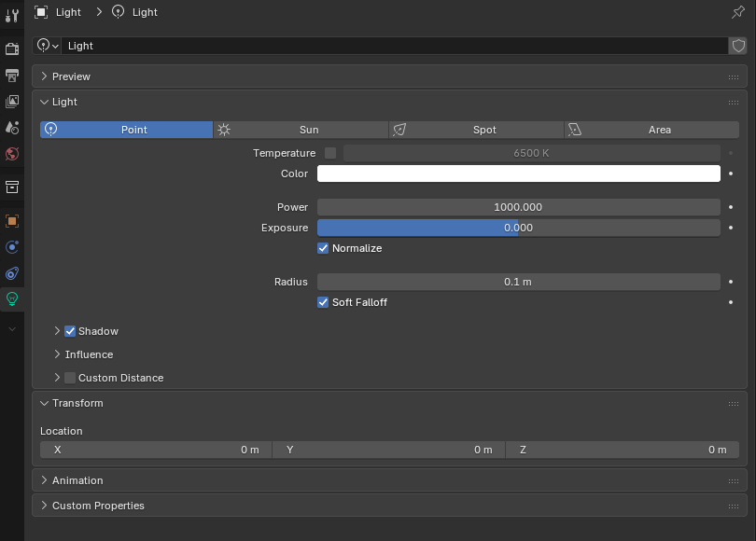Click the Exposure slider
Viewport: 756px width, 541px height.
(519, 228)
